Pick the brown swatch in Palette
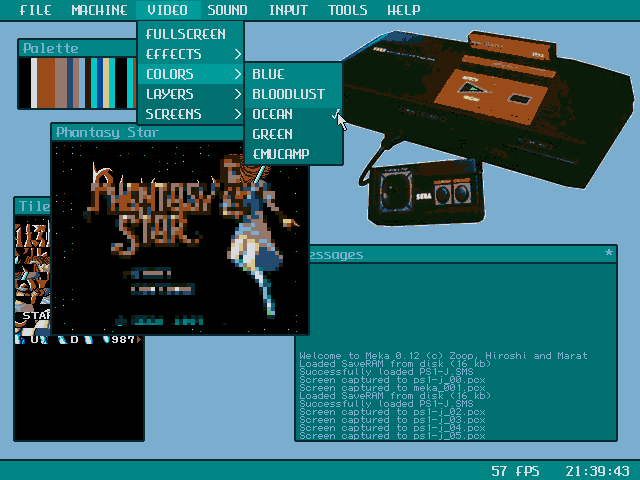The width and height of the screenshot is (640, 480). coord(46,83)
